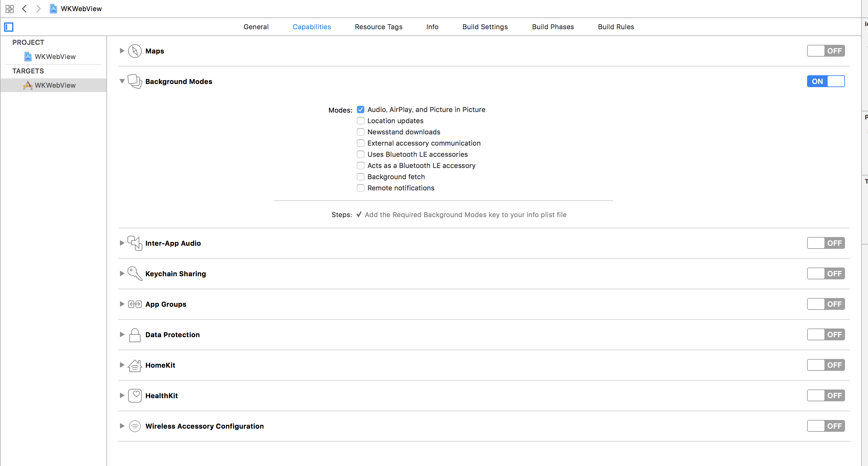Click the HealthKit heart icon
Image resolution: width=868 pixels, height=466 pixels.
point(135,395)
